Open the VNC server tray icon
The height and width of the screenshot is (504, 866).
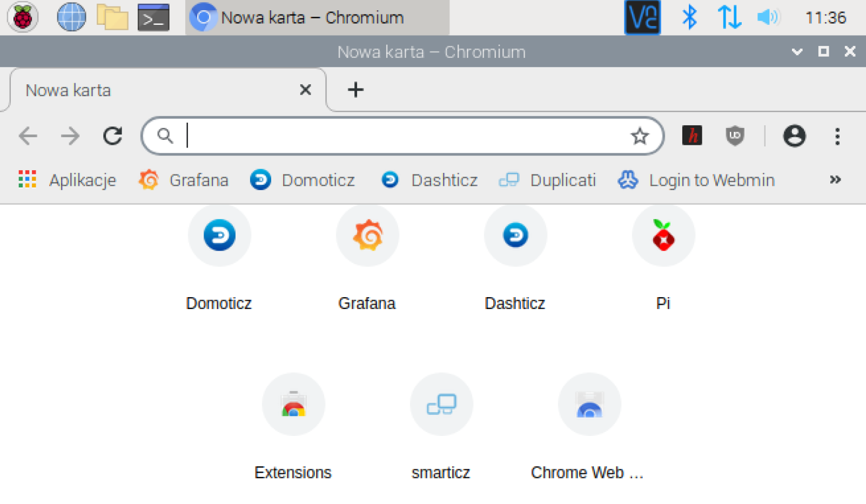point(642,17)
